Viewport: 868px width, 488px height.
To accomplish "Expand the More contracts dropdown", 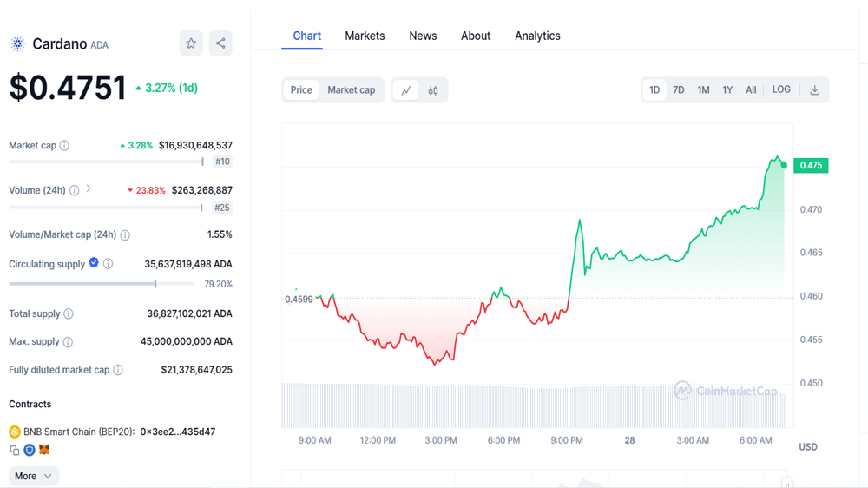I will (x=34, y=476).
